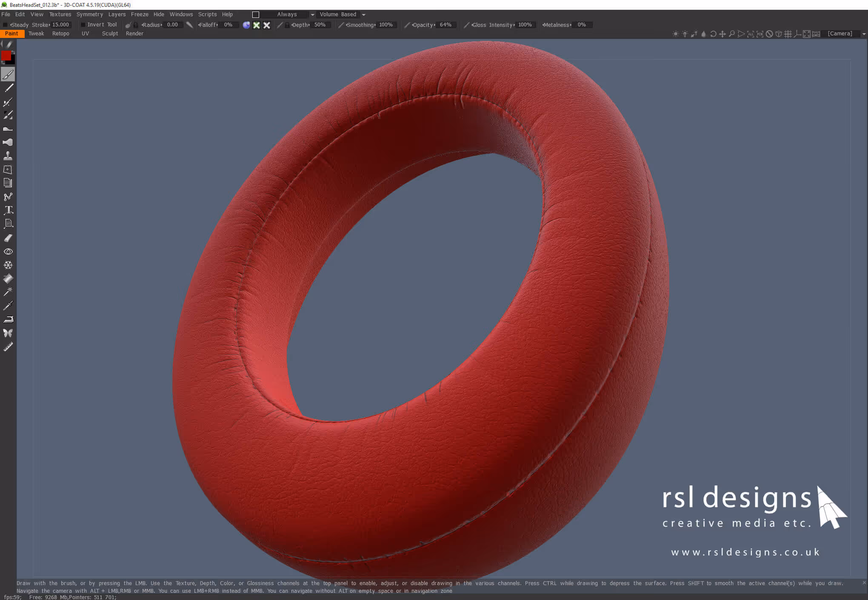The image size is (868, 600).
Task: Toggle the grid display icon
Action: (x=788, y=34)
